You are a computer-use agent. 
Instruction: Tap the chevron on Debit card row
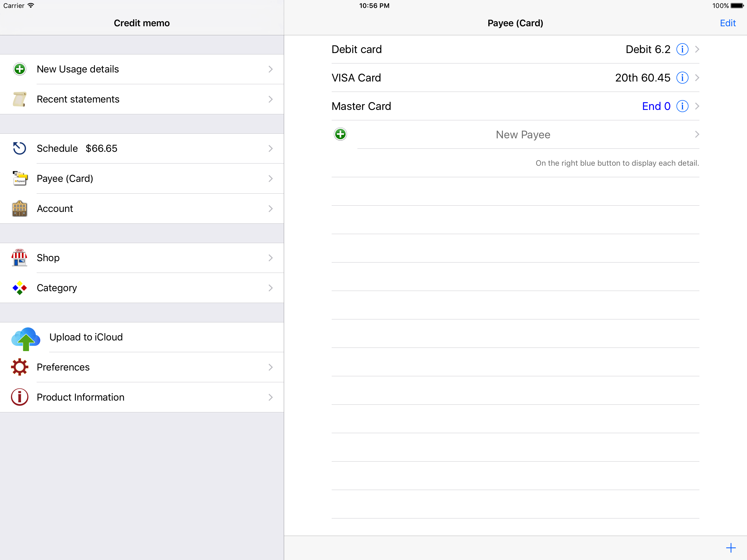pyautogui.click(x=697, y=49)
